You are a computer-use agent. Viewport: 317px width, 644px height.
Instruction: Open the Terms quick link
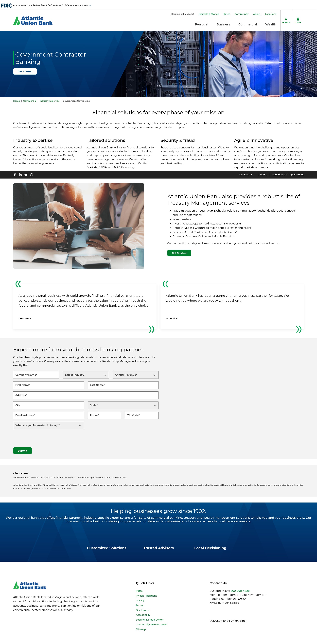tap(139, 605)
